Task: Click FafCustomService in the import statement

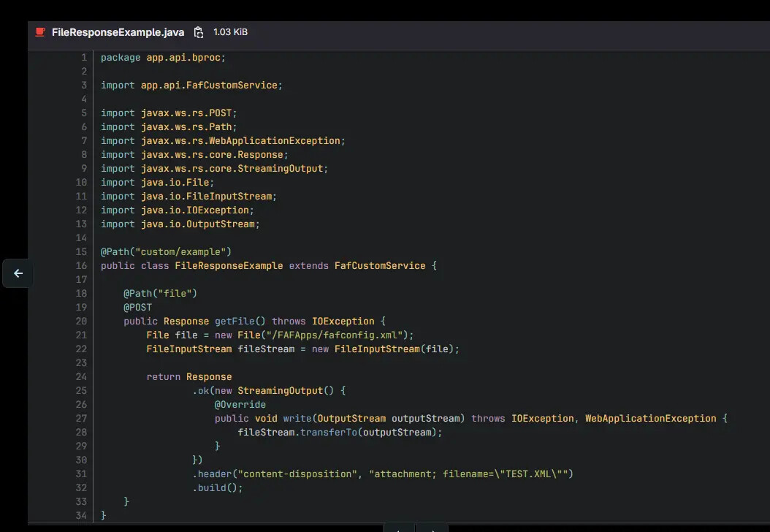Action: click(232, 85)
